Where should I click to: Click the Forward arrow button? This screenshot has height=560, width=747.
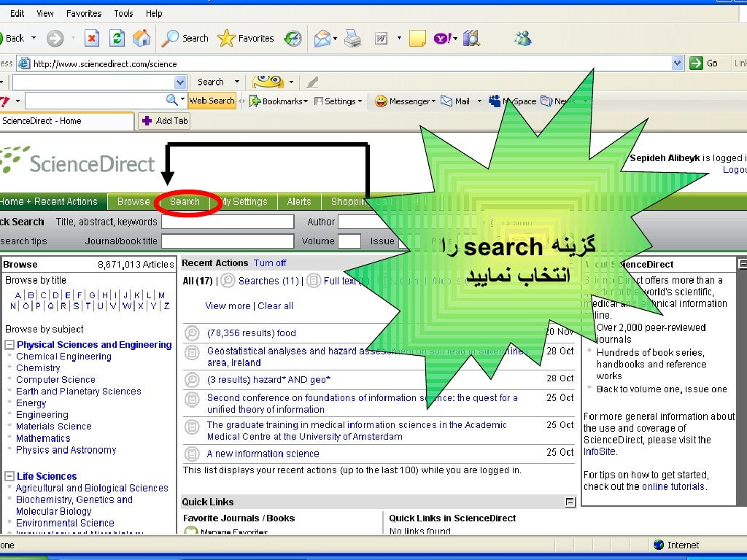pyautogui.click(x=55, y=38)
